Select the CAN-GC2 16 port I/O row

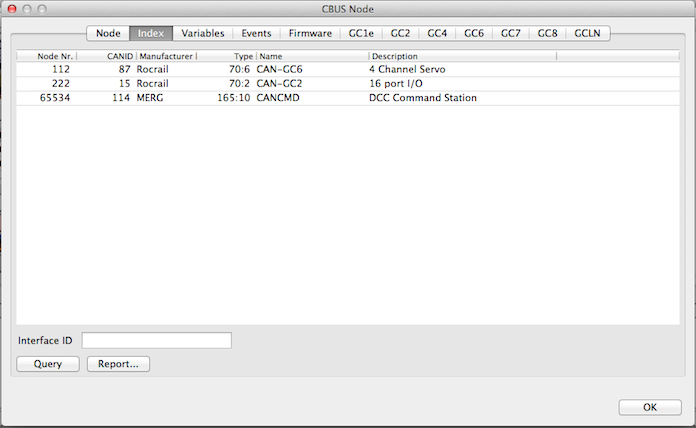pyautogui.click(x=300, y=84)
